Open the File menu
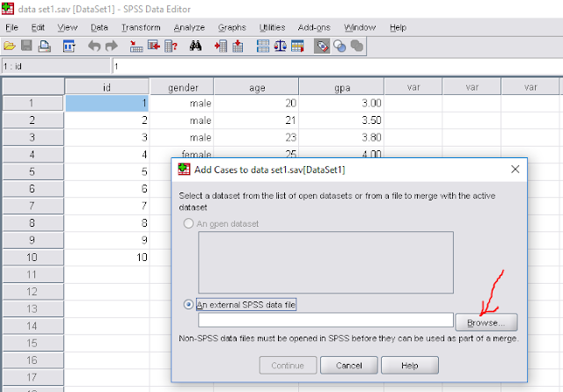This screenshot has height=392, width=563. coord(11,27)
